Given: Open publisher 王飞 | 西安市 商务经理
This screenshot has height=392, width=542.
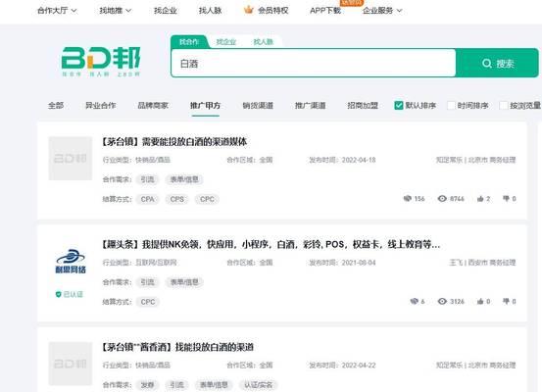Looking at the screenshot, I should click(482, 263).
